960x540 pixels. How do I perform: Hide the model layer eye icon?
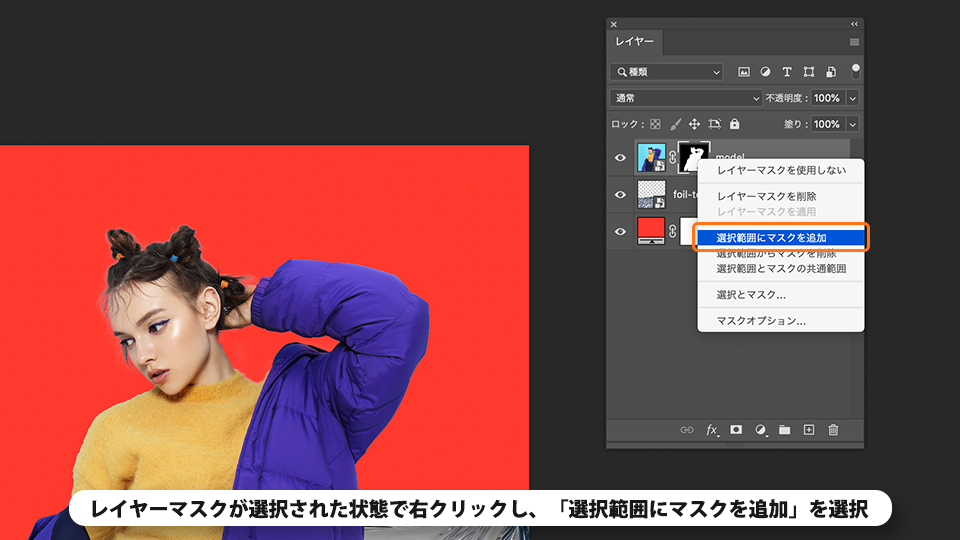click(x=620, y=158)
